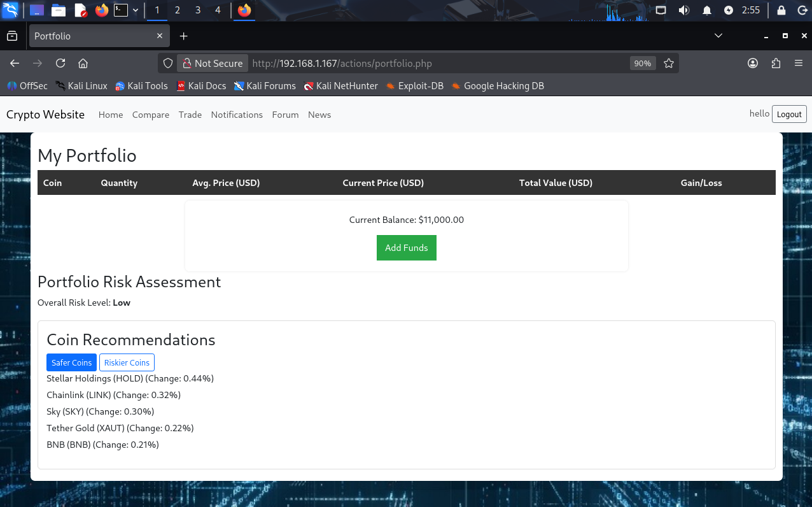The image size is (812, 507).
Task: Expand the terminal launcher dropdown arrow
Action: (x=136, y=10)
